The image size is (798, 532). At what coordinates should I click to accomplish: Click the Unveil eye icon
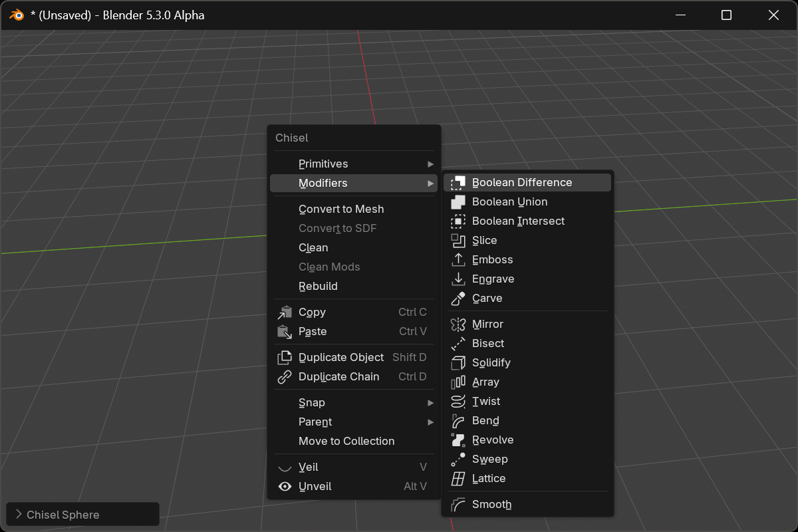coord(285,487)
